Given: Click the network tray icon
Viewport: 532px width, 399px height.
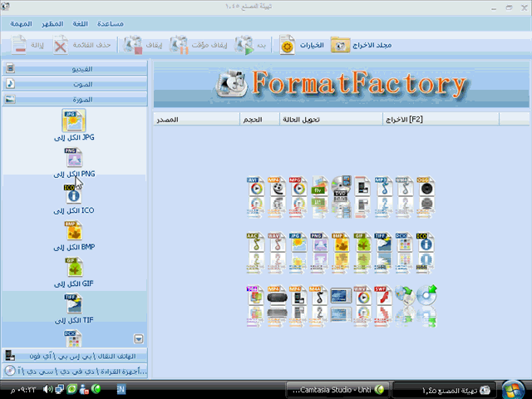Looking at the screenshot, I should [59, 389].
